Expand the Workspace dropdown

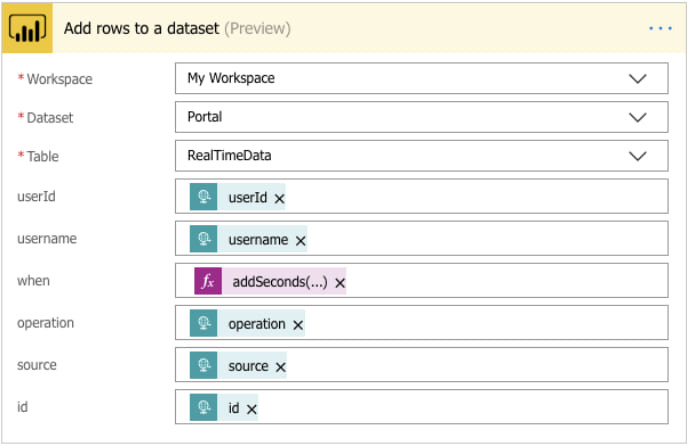tap(637, 78)
